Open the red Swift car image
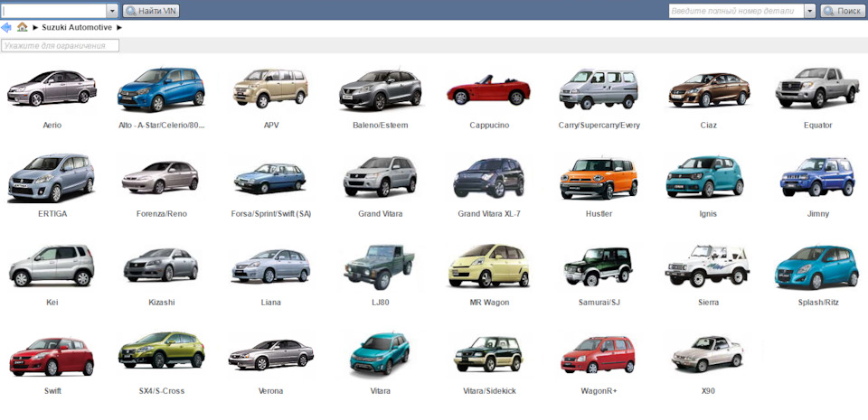 click(x=52, y=357)
